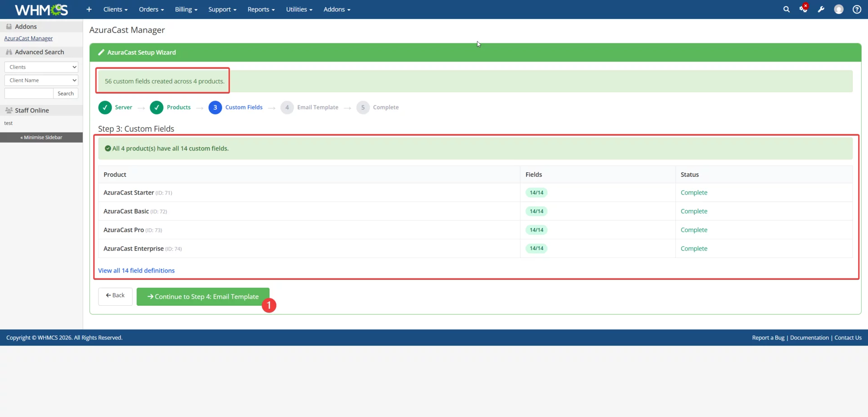The image size is (868, 417).
Task: Open the Clients search type dropdown
Action: tap(41, 66)
